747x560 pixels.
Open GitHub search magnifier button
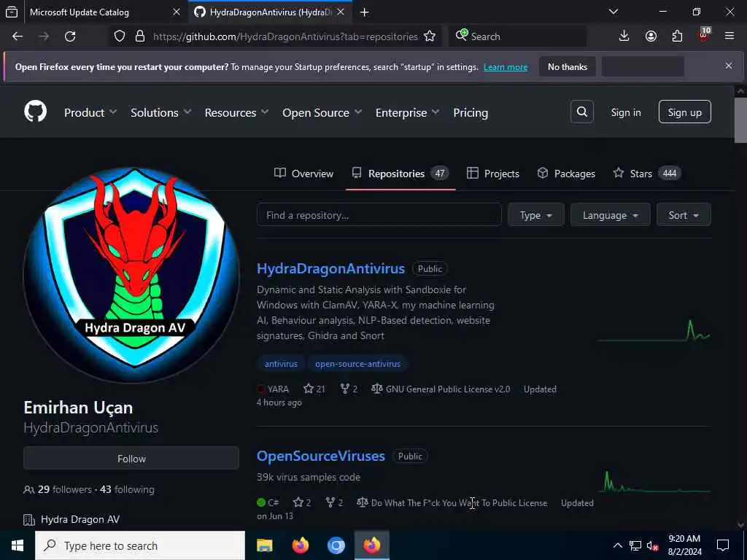click(x=581, y=112)
